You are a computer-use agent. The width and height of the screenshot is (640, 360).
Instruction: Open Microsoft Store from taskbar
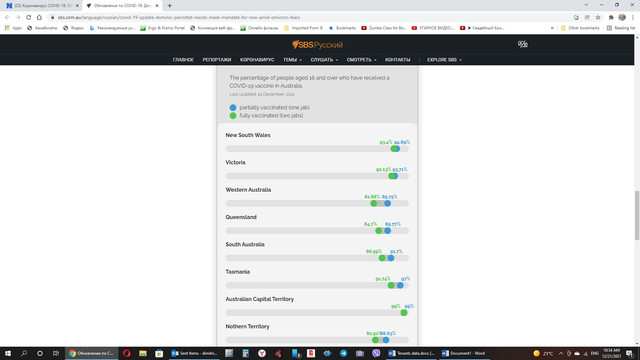click(x=159, y=353)
